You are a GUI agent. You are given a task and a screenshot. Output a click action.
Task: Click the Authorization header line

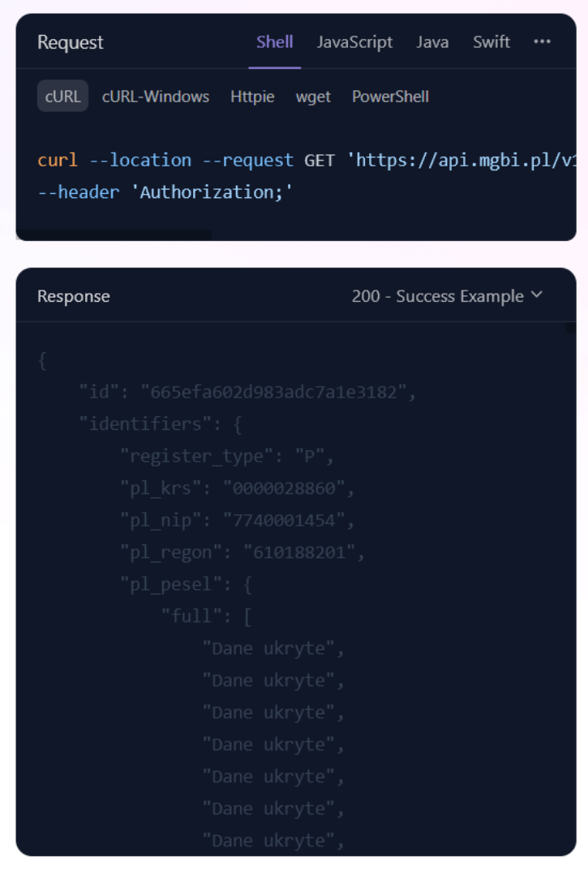(165, 192)
